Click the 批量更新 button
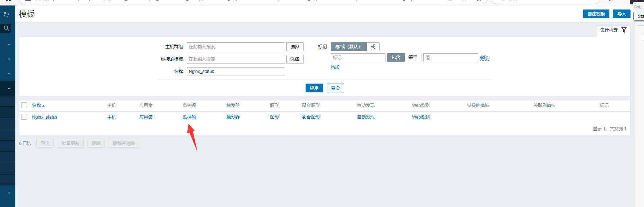 pos(71,143)
